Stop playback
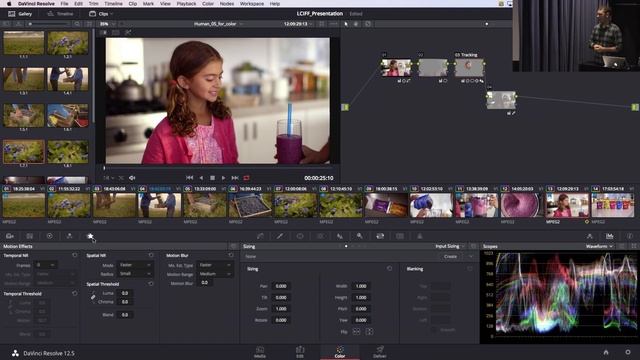 (x=212, y=178)
